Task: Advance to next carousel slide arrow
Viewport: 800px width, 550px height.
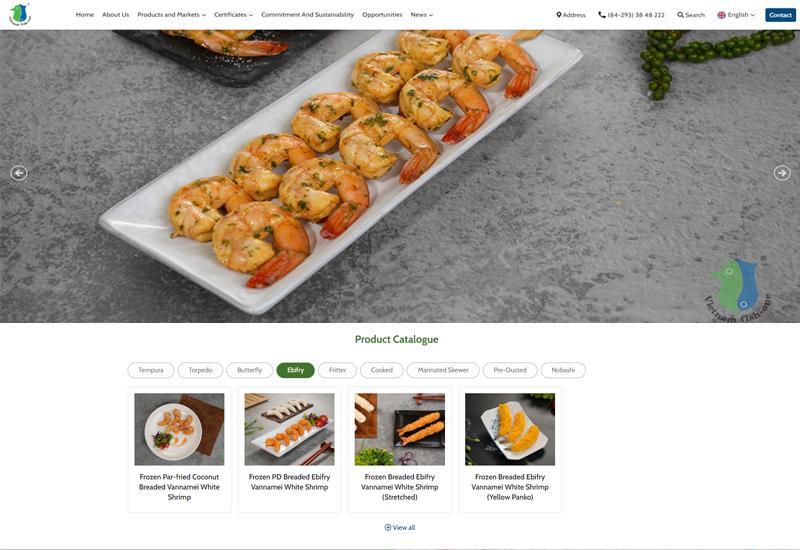Action: [x=782, y=173]
